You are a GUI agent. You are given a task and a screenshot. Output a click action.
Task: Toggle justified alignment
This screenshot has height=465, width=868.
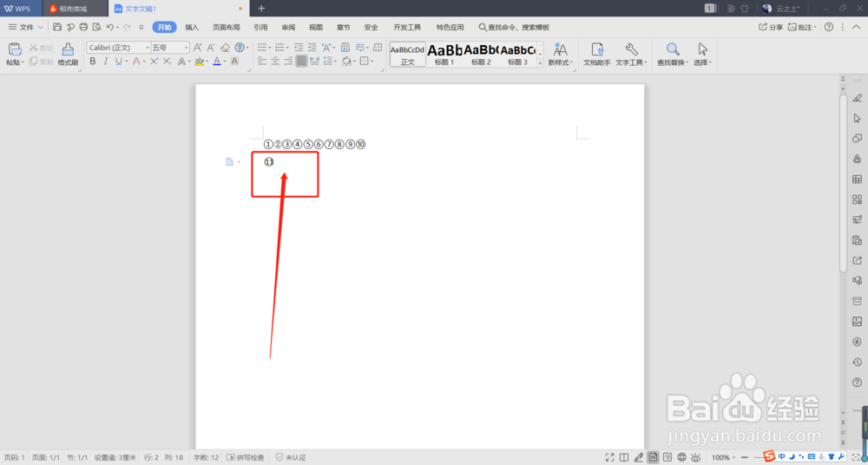coord(301,61)
